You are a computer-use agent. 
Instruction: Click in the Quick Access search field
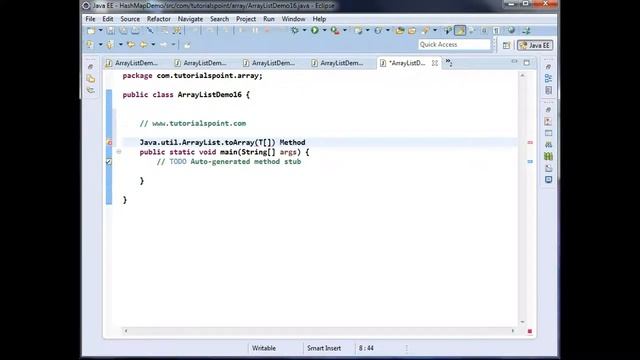[454, 44]
